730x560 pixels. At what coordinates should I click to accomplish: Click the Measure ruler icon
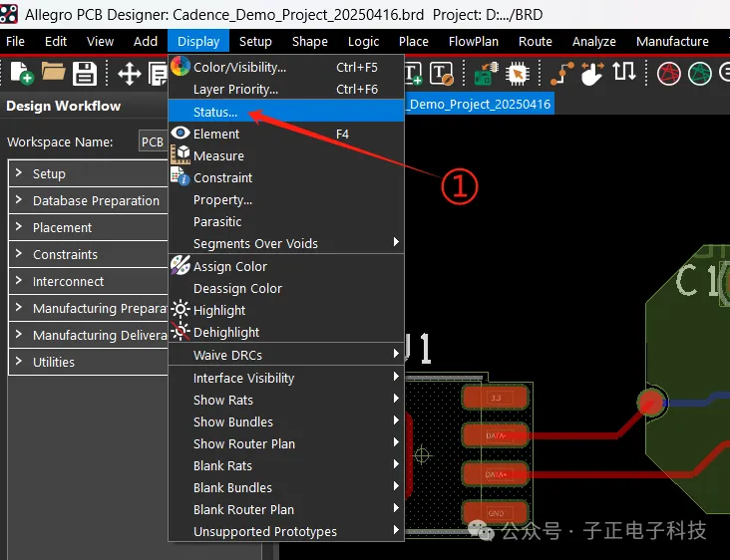coord(181,154)
